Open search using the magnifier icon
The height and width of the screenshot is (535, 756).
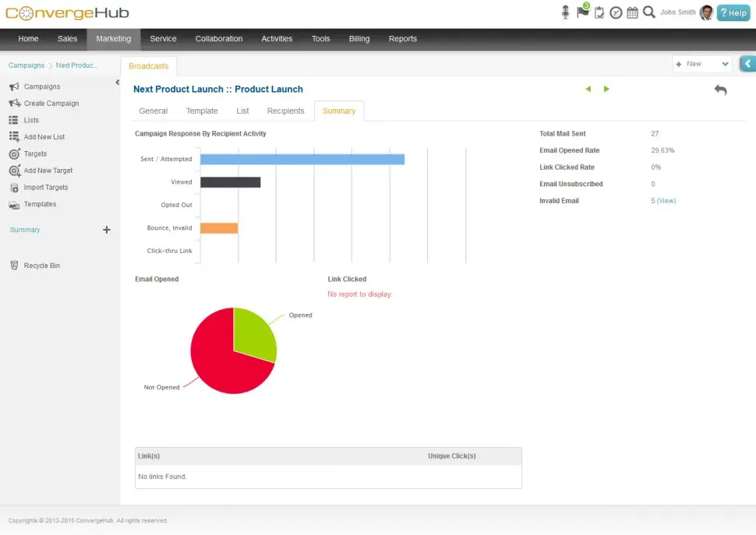pos(649,12)
